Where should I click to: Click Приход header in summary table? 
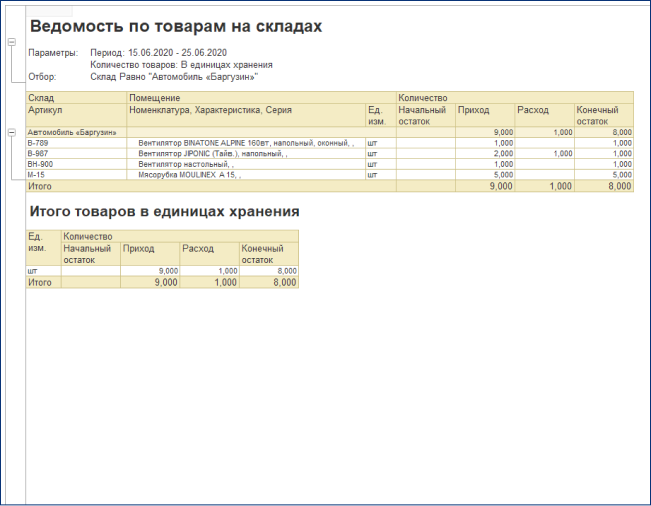coord(150,254)
